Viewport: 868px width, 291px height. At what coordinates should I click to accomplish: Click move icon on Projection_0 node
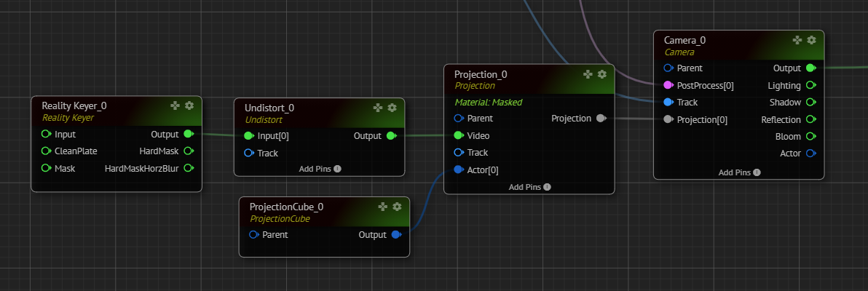588,74
